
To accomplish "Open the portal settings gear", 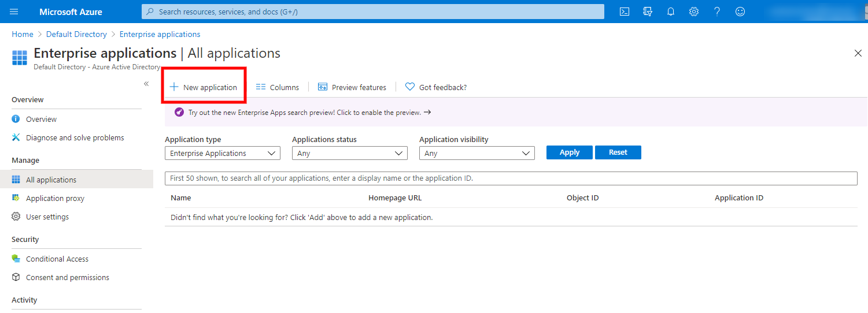I will point(694,12).
